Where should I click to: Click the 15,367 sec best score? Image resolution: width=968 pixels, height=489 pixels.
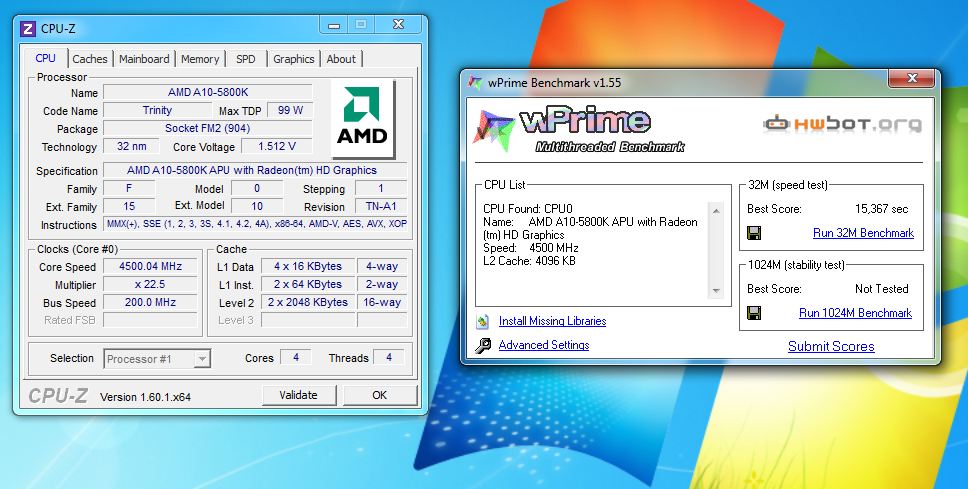882,209
